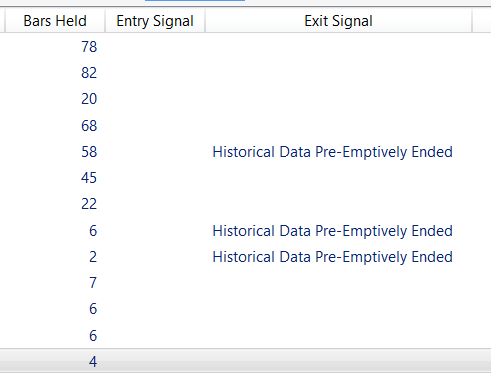Click the Exit Signal text in the 58-bars row
The height and width of the screenshot is (376, 491).
click(x=332, y=152)
